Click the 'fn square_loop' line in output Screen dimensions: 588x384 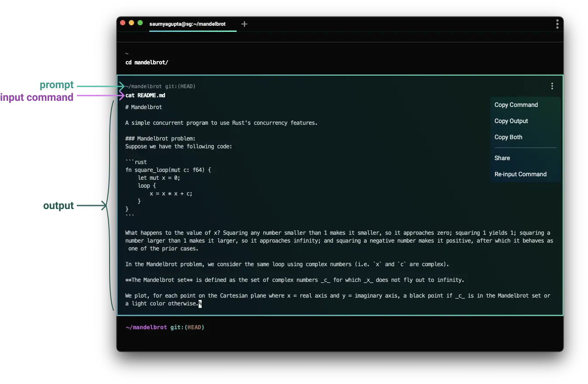coord(168,170)
